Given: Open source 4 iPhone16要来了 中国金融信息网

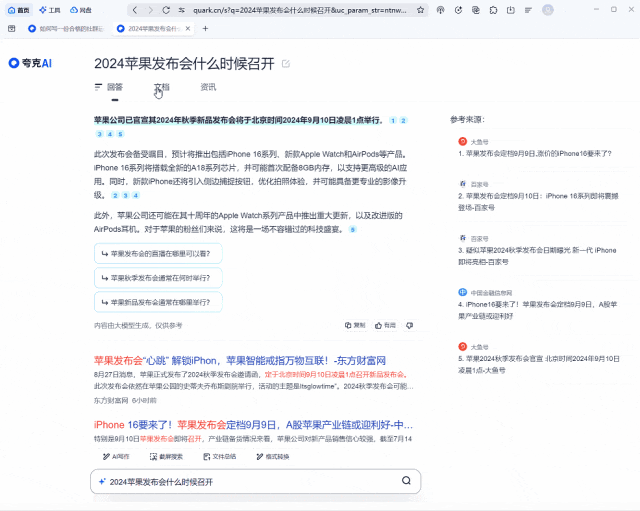Looking at the screenshot, I should click(538, 310).
